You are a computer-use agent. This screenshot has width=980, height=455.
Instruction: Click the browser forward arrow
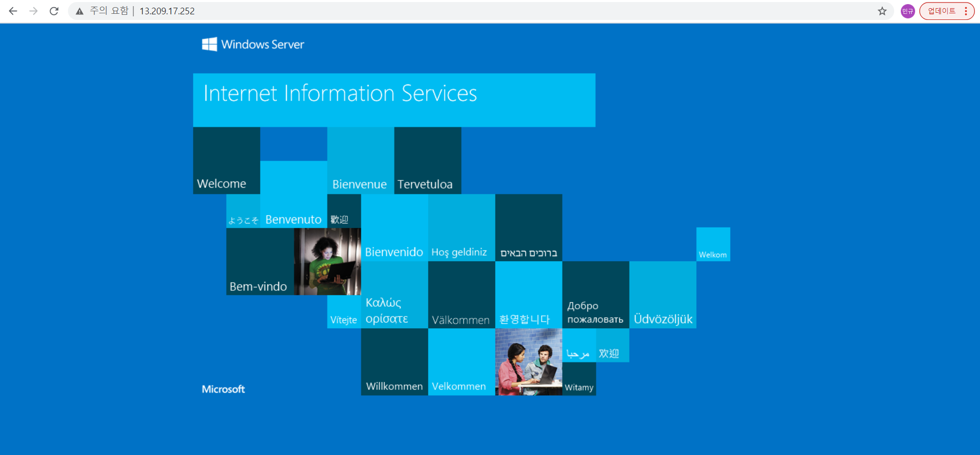pyautogui.click(x=34, y=11)
